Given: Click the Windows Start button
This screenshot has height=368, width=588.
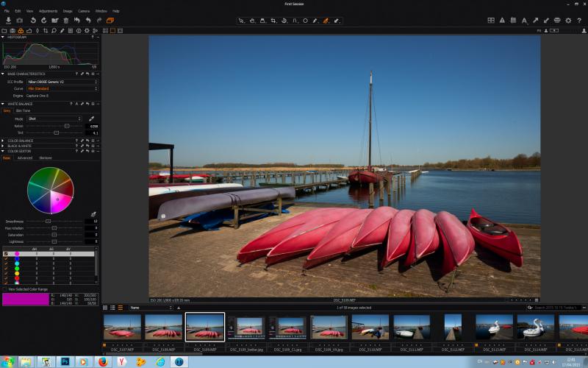Looking at the screenshot, I should click(7, 362).
